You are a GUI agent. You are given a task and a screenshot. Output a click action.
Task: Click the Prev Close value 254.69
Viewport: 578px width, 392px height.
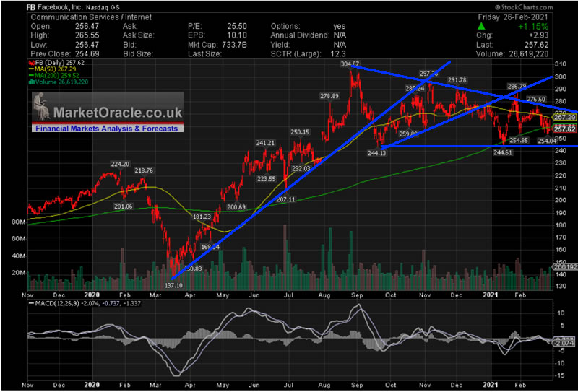coord(87,54)
